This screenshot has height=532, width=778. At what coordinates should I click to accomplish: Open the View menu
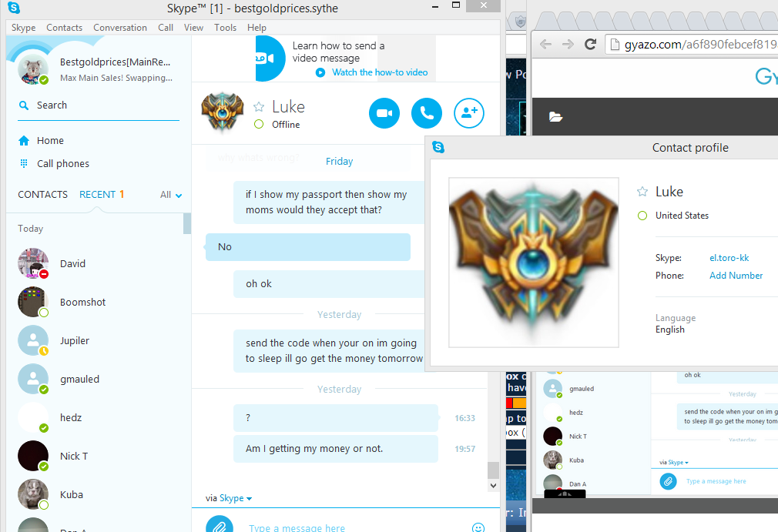point(193,28)
